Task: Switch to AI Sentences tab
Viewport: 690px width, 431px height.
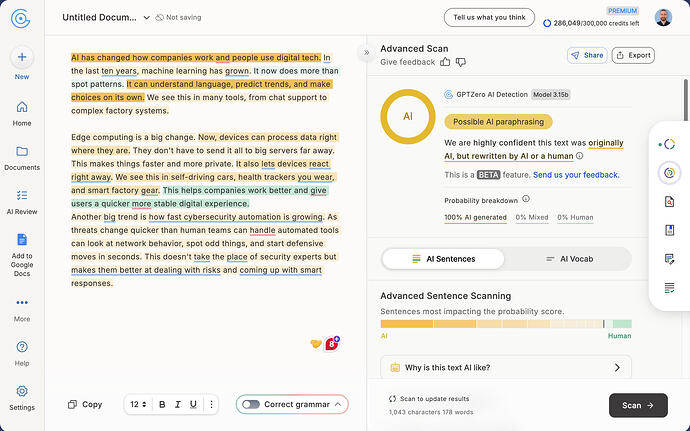Action: 443,259
